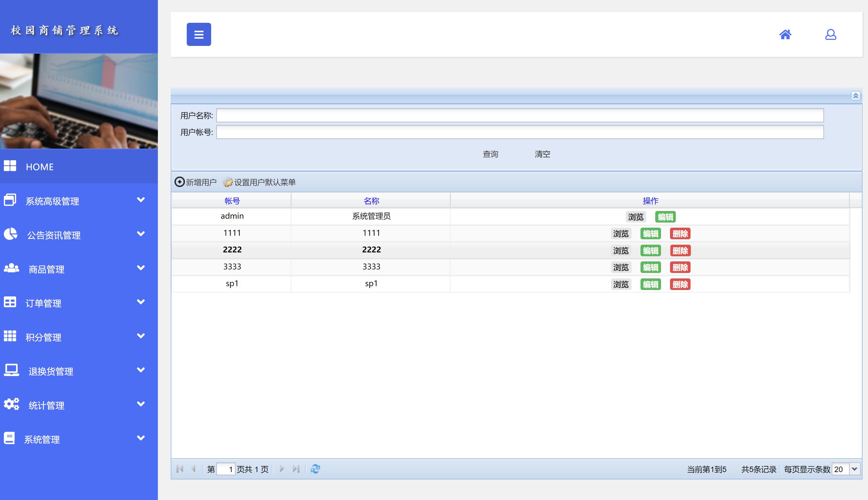This screenshot has height=500, width=868.
Task: Click 编辑 for sp1 row
Action: point(650,284)
